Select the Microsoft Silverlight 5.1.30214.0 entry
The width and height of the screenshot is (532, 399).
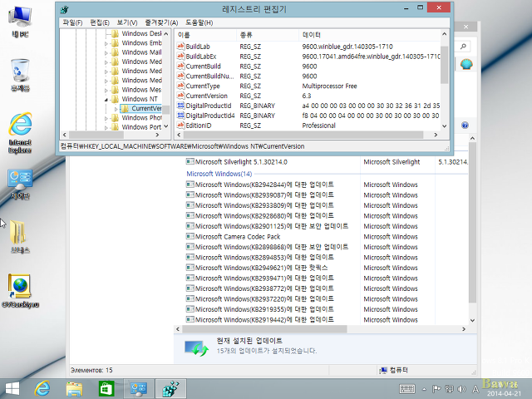(x=241, y=162)
